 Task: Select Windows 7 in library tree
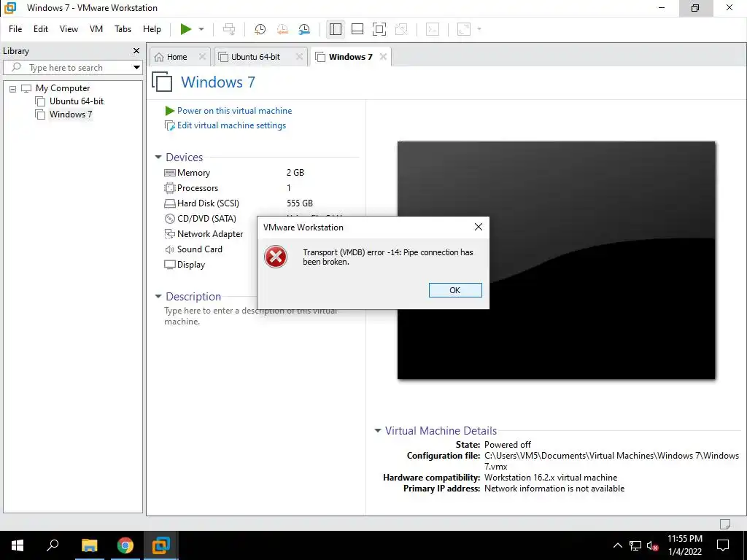(x=71, y=114)
